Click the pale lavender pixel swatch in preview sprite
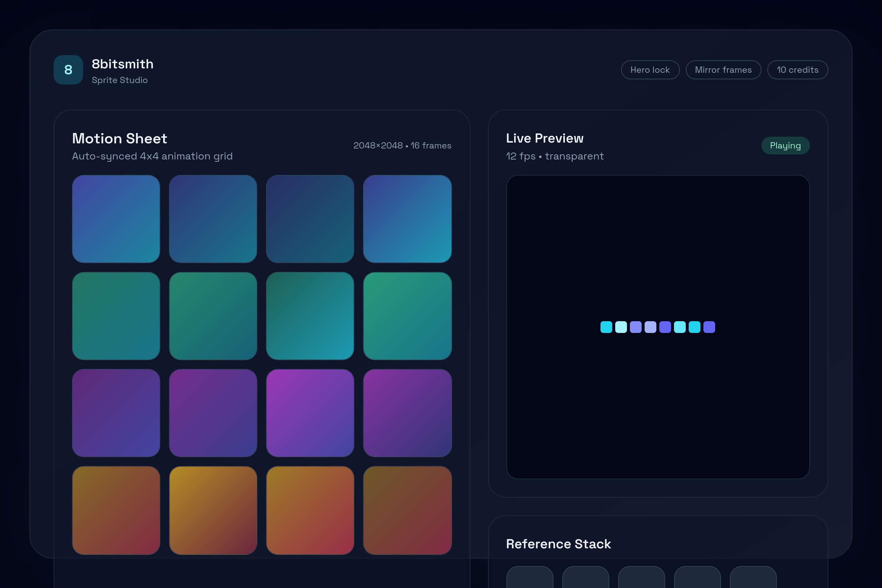This screenshot has height=588, width=882. [650, 327]
